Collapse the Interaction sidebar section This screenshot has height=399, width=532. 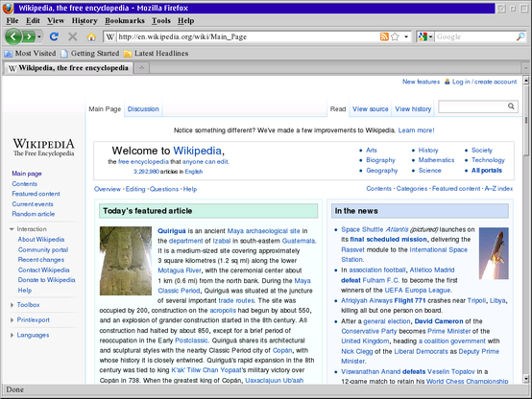click(x=12, y=229)
